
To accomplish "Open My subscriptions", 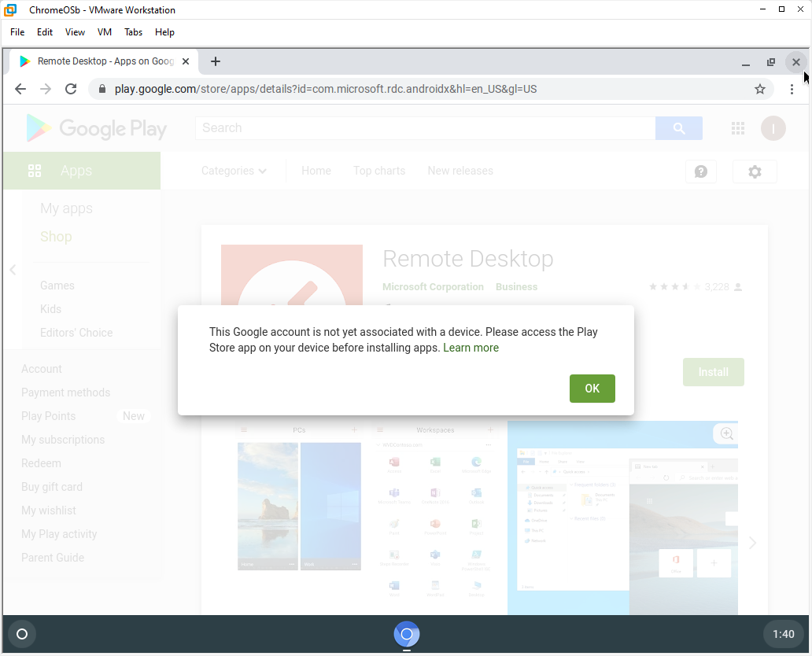I will [x=63, y=440].
